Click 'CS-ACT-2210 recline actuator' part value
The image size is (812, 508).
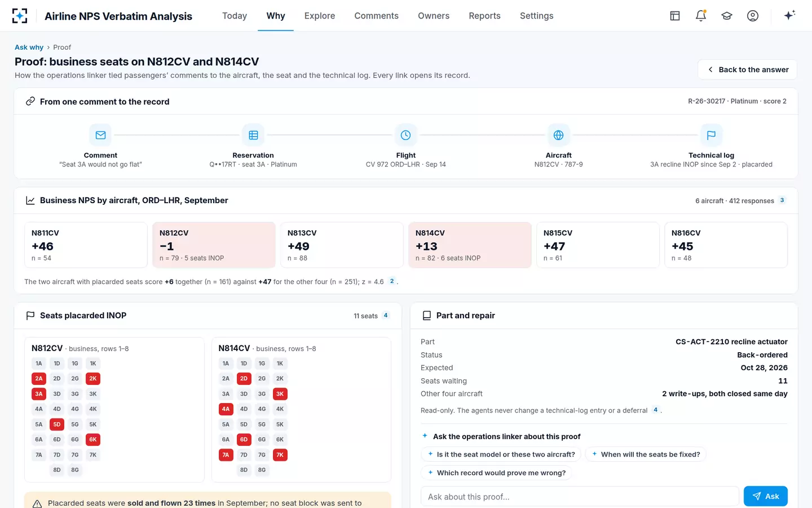pyautogui.click(x=731, y=342)
